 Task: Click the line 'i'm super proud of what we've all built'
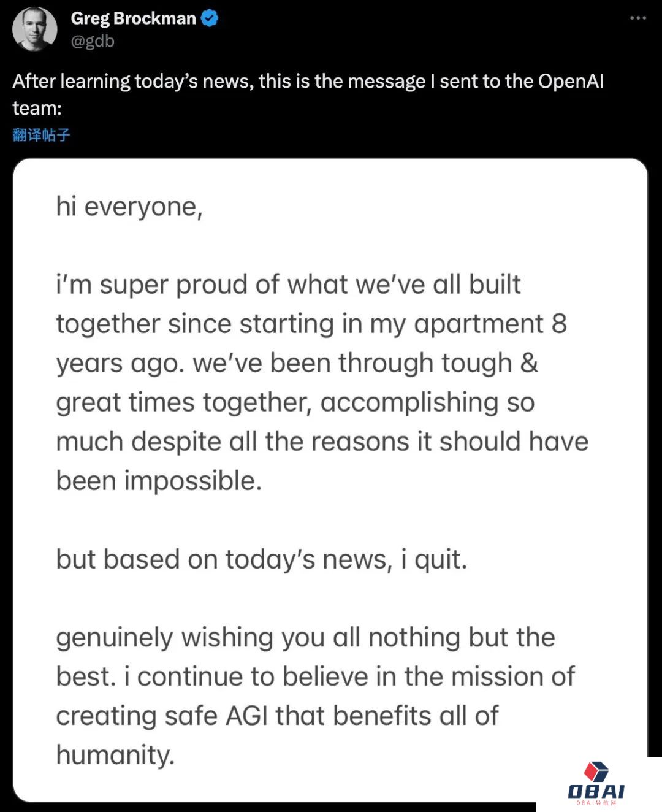[x=288, y=285]
